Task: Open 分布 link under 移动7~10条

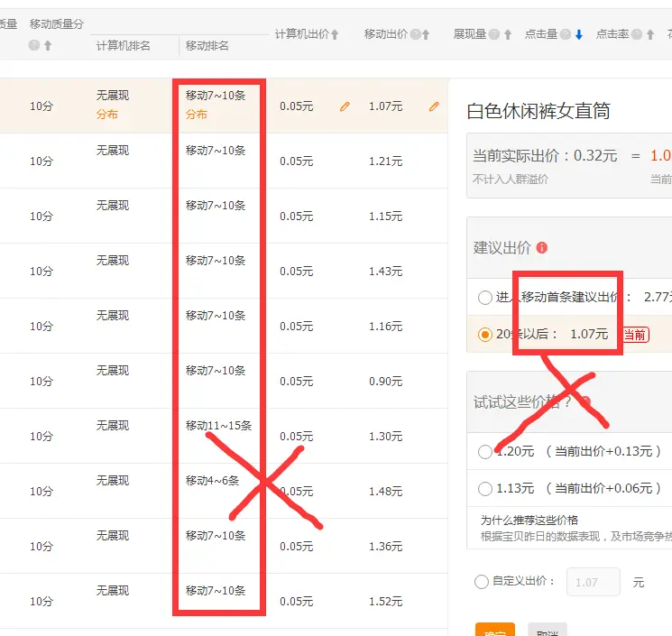Action: coord(197,115)
